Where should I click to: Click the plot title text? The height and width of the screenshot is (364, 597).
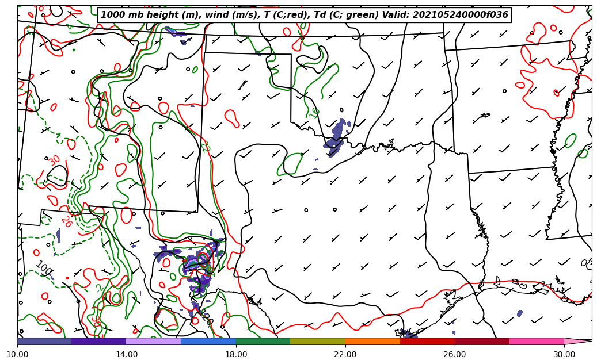(x=304, y=15)
